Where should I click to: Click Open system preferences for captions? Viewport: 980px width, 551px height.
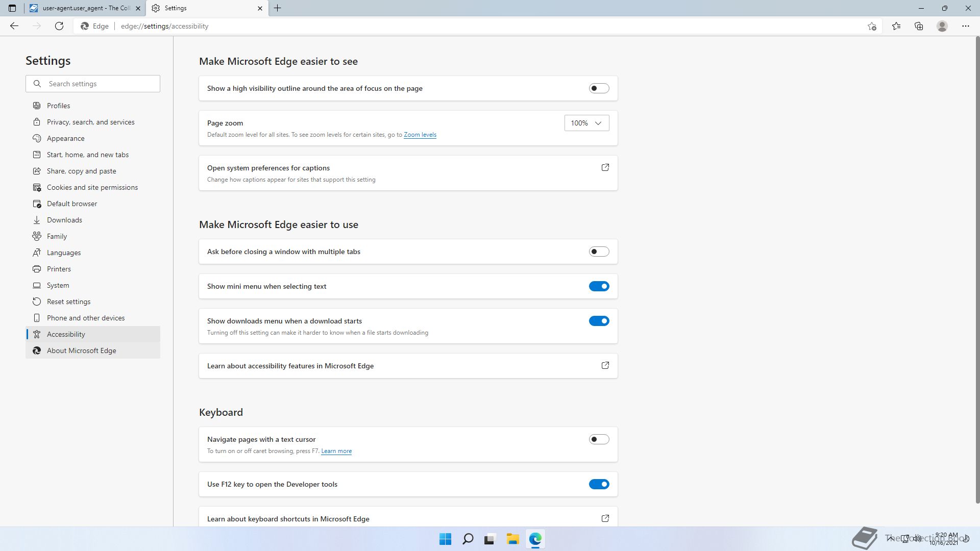pyautogui.click(x=408, y=173)
